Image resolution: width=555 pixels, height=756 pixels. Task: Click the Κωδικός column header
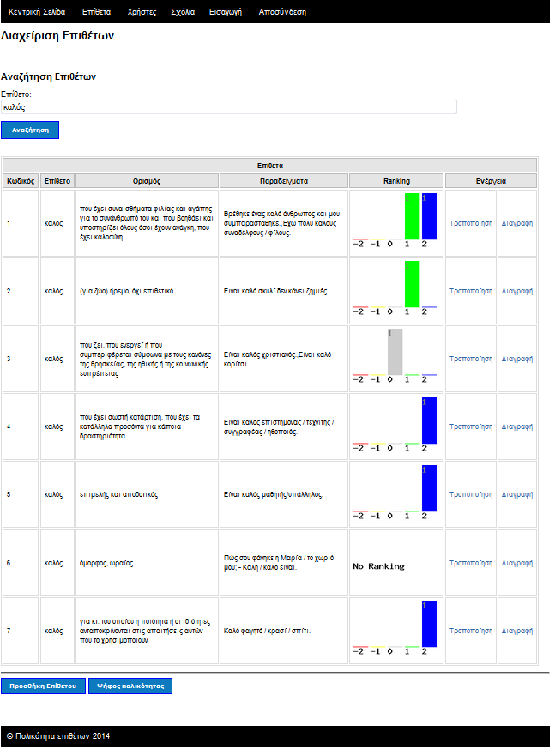pos(21,181)
